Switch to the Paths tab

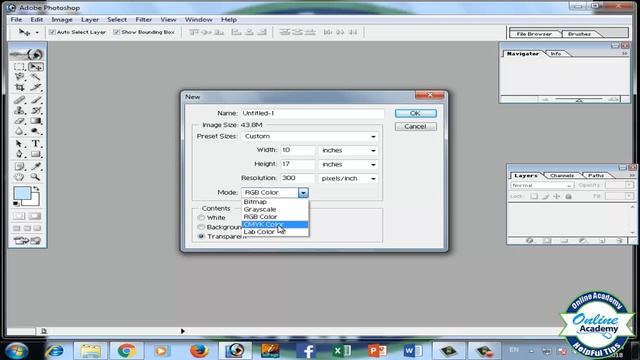[596, 176]
